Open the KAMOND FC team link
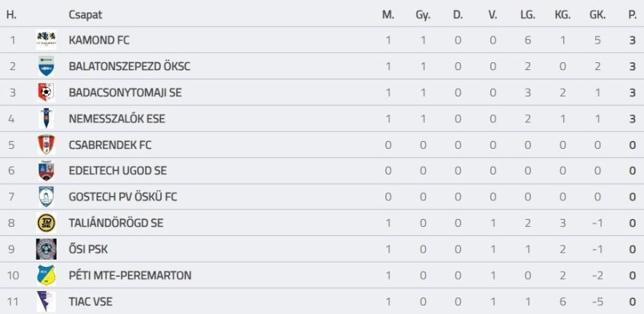The image size is (644, 314). (x=99, y=40)
